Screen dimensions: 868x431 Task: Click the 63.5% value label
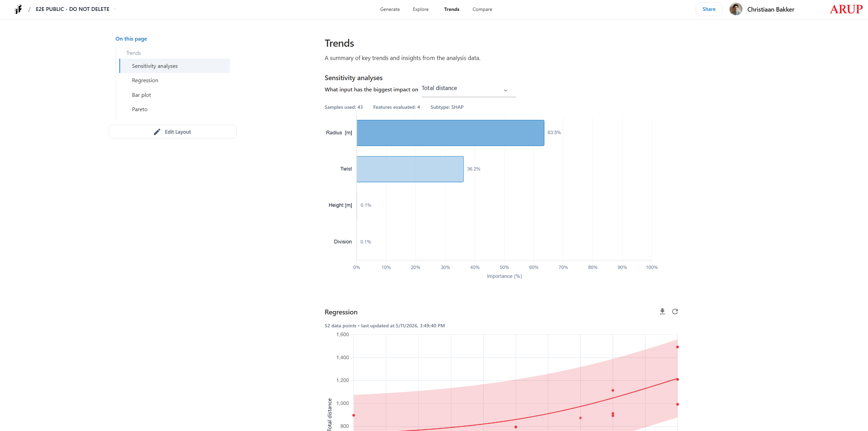tap(554, 133)
